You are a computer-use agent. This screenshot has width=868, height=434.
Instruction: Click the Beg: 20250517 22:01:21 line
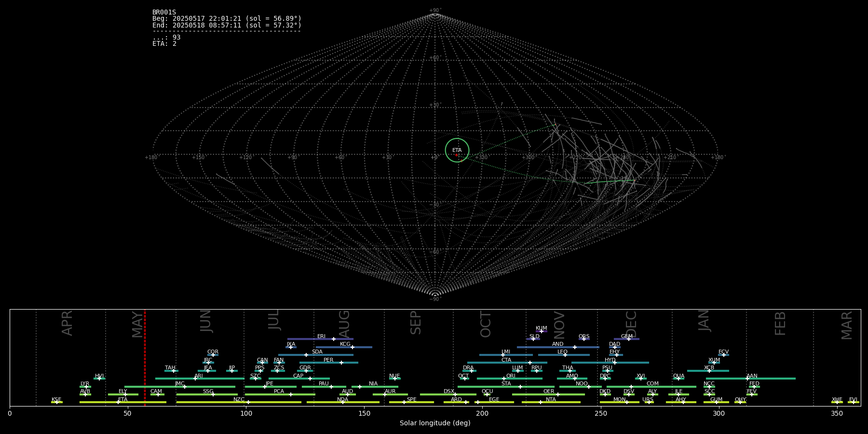227,19
